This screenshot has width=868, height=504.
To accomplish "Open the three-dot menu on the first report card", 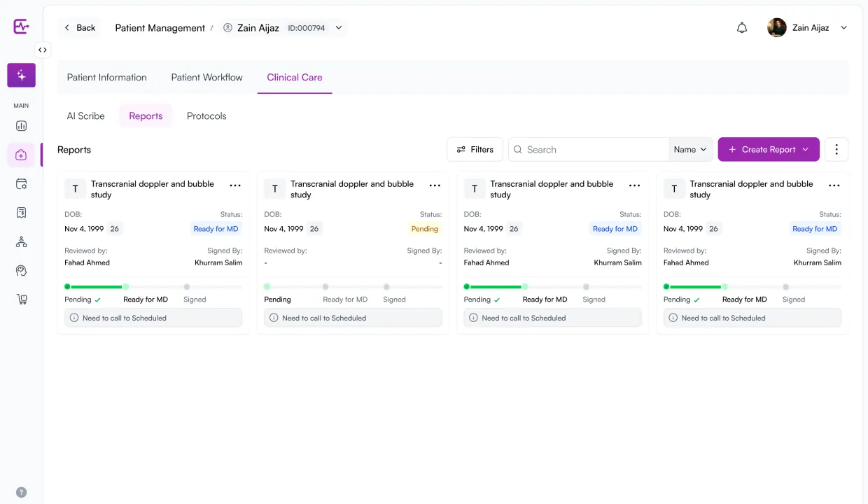I will [235, 185].
